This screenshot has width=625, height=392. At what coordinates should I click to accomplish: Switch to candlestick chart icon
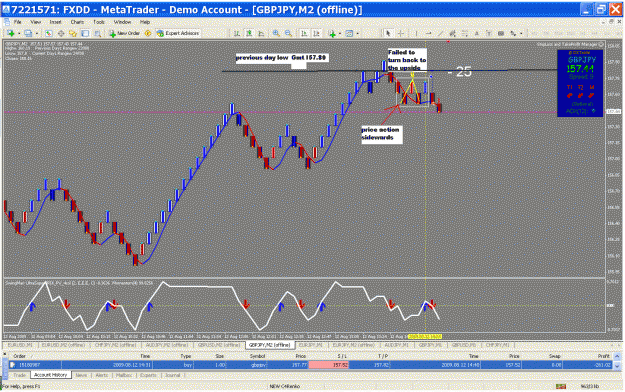(x=249, y=33)
